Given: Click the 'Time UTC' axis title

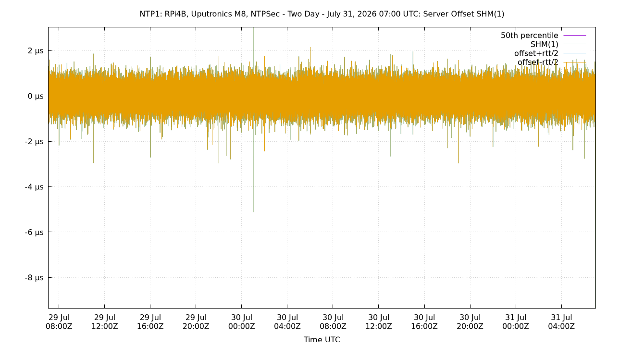Looking at the screenshot, I should [x=322, y=339].
